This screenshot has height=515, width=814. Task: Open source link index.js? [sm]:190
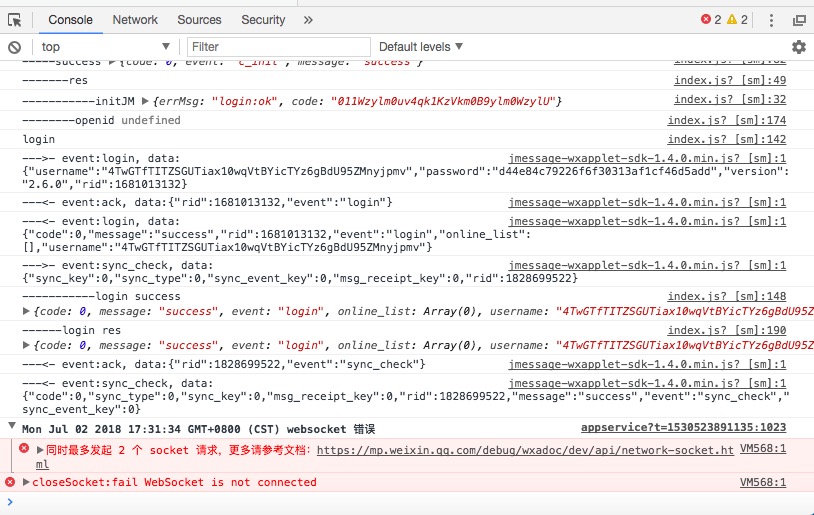(727, 330)
